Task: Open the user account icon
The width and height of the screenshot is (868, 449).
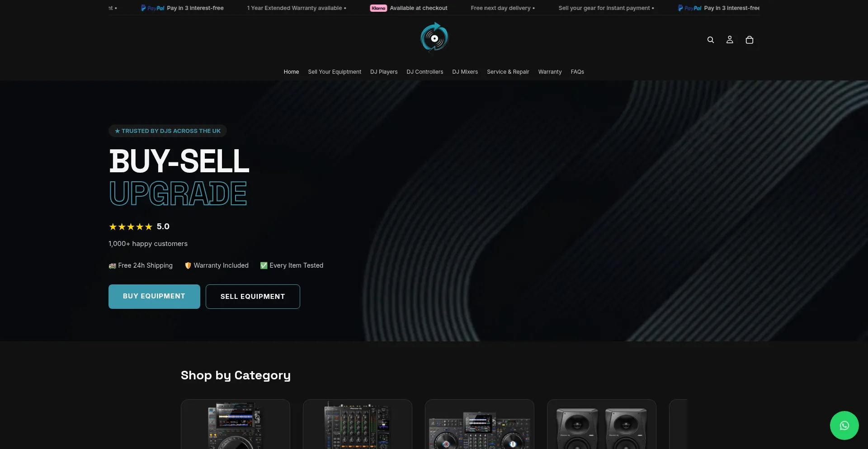Action: click(730, 40)
